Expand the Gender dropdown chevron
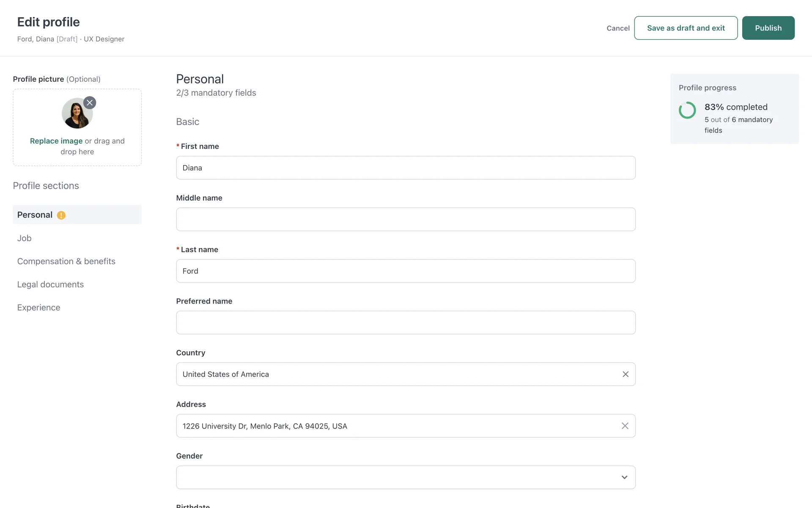Screen dimensions: 812x508 pyautogui.click(x=624, y=478)
